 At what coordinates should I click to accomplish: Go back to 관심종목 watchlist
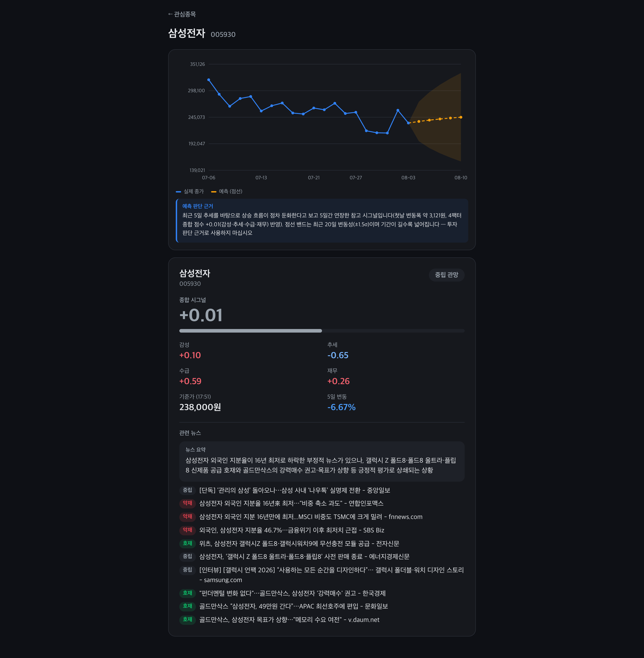[x=182, y=14]
